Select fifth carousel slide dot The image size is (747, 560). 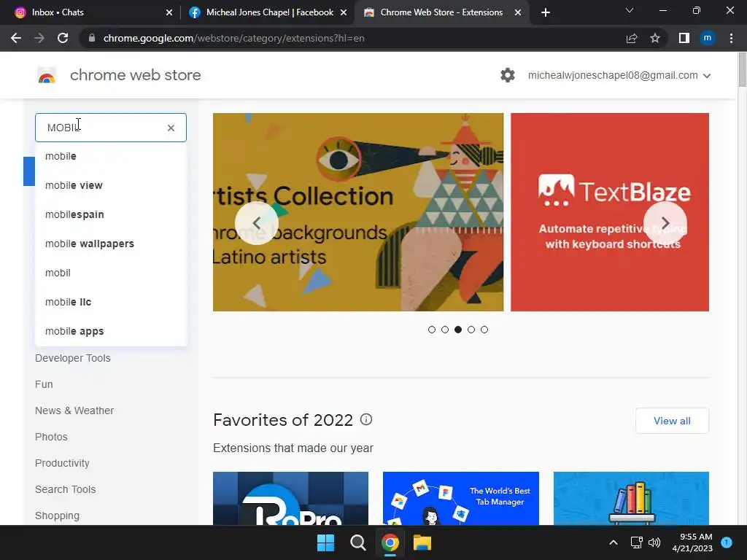484,330
